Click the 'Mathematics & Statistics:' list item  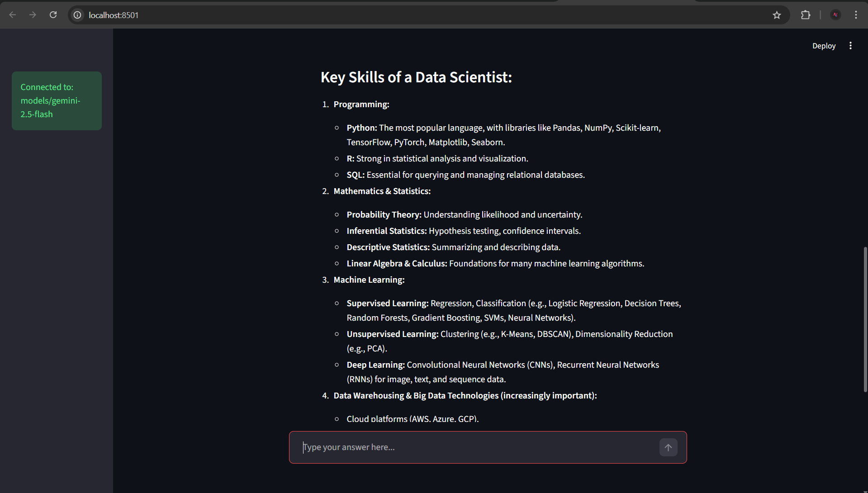click(x=382, y=191)
